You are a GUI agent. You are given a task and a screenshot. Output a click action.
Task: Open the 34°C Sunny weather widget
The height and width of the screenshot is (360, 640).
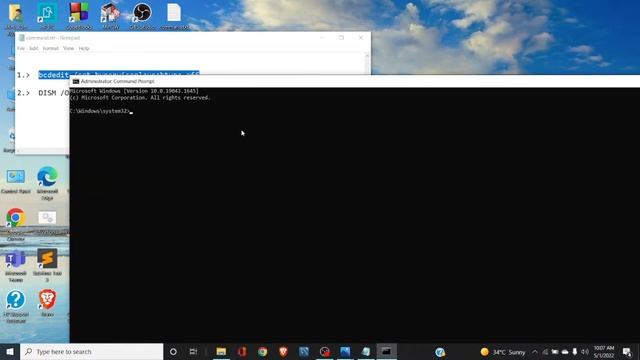(503, 352)
